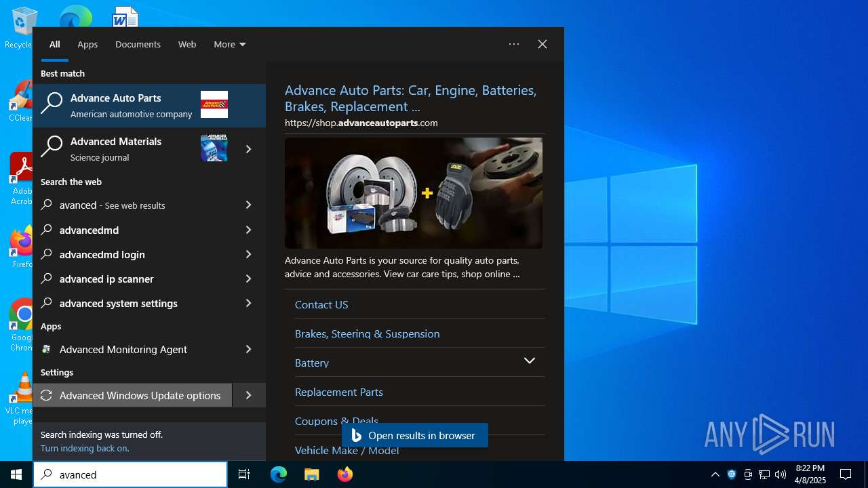Close the search panel
This screenshot has height=488, width=868.
(542, 44)
